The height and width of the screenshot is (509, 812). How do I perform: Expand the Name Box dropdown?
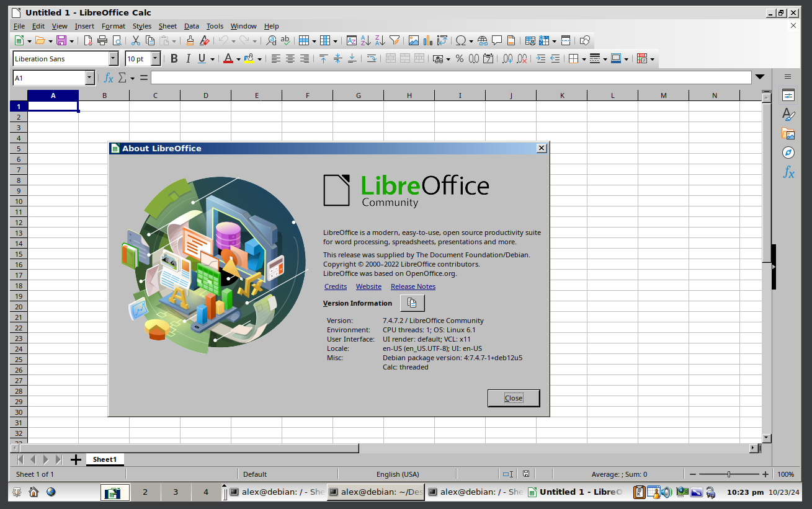pyautogui.click(x=90, y=77)
